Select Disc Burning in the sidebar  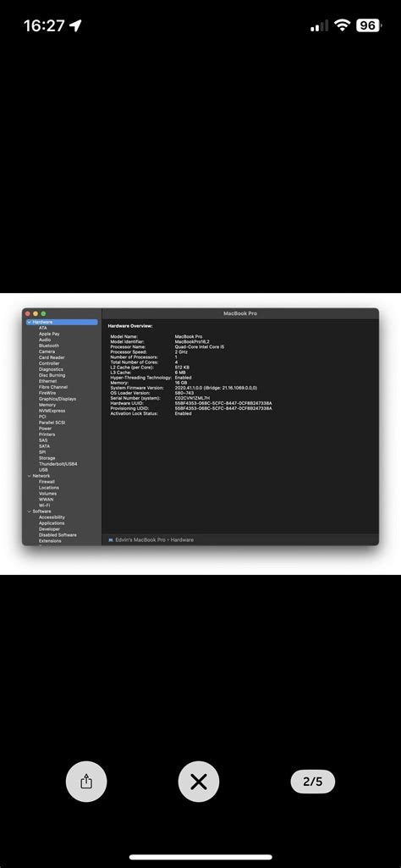[x=52, y=375]
